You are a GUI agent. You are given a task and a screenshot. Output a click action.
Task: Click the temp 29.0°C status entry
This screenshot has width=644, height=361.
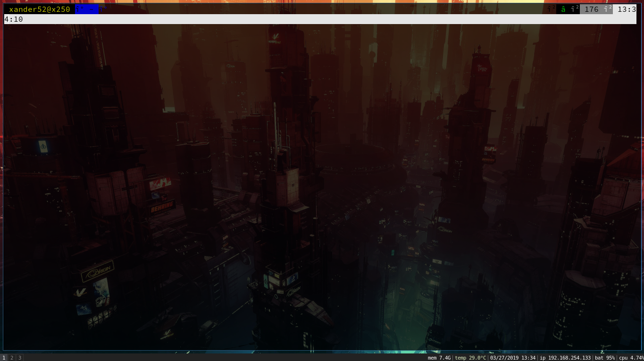coord(470,358)
